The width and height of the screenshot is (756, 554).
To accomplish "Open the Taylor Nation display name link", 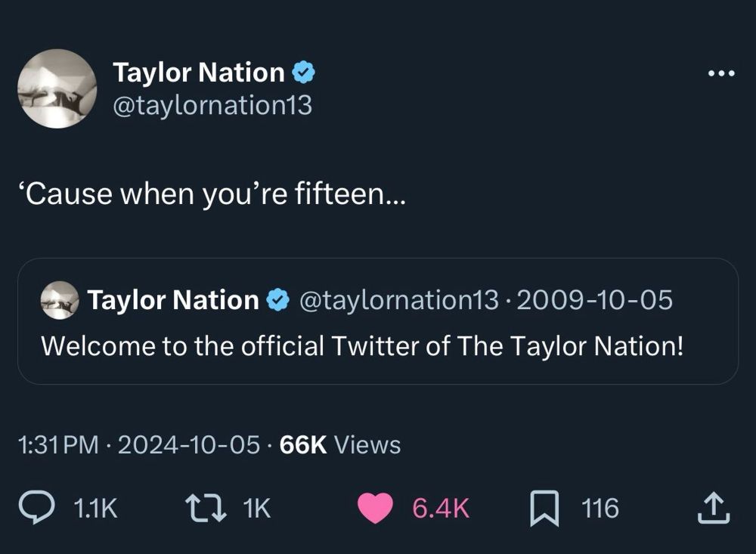I will (x=198, y=73).
